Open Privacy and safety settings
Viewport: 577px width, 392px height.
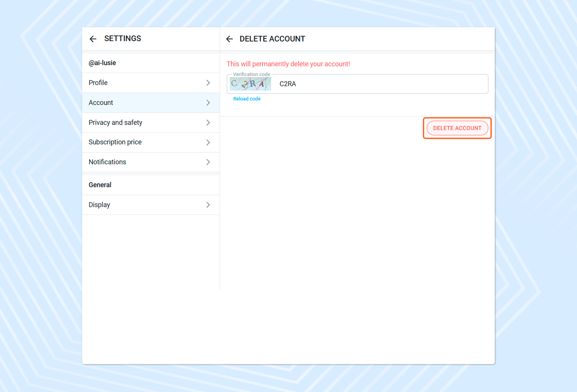coord(115,123)
